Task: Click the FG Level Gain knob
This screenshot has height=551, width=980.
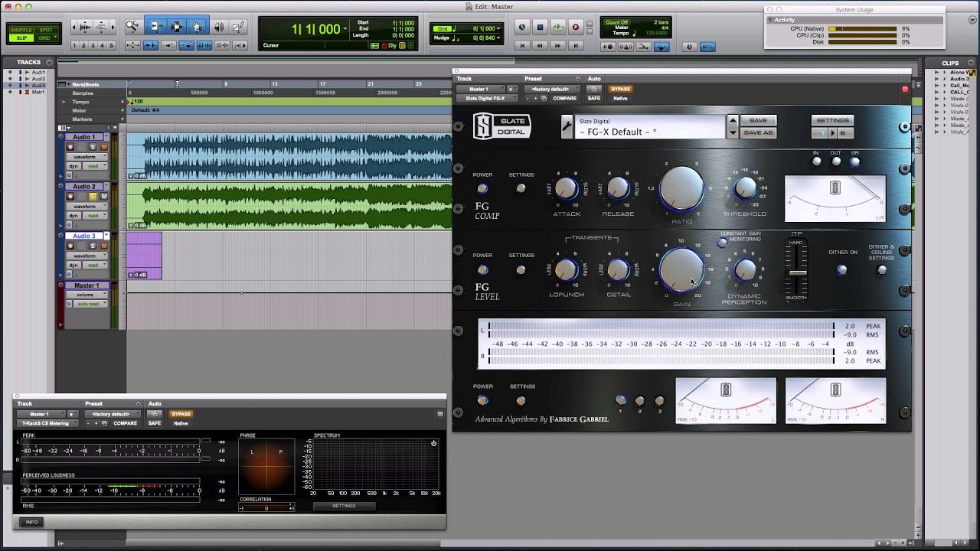Action: [681, 269]
